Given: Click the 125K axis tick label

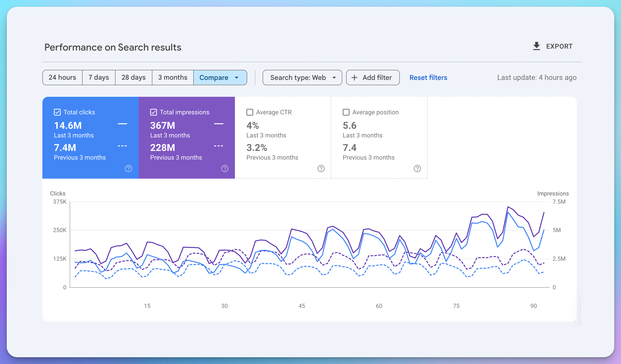Looking at the screenshot, I should [60, 259].
